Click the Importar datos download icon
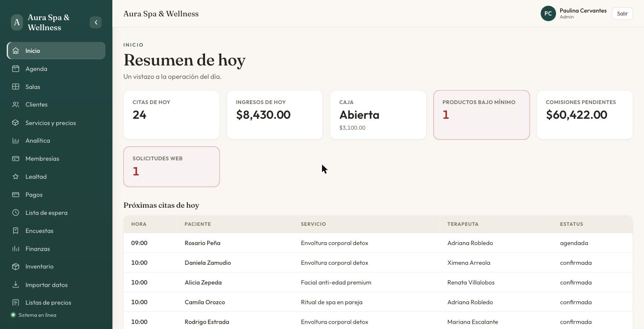The height and width of the screenshot is (329, 644). (x=16, y=285)
